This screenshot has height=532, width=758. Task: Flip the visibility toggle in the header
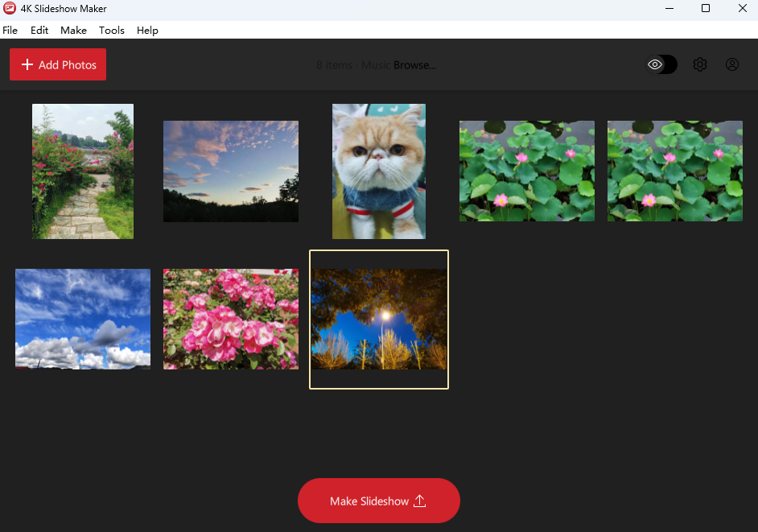[660, 64]
